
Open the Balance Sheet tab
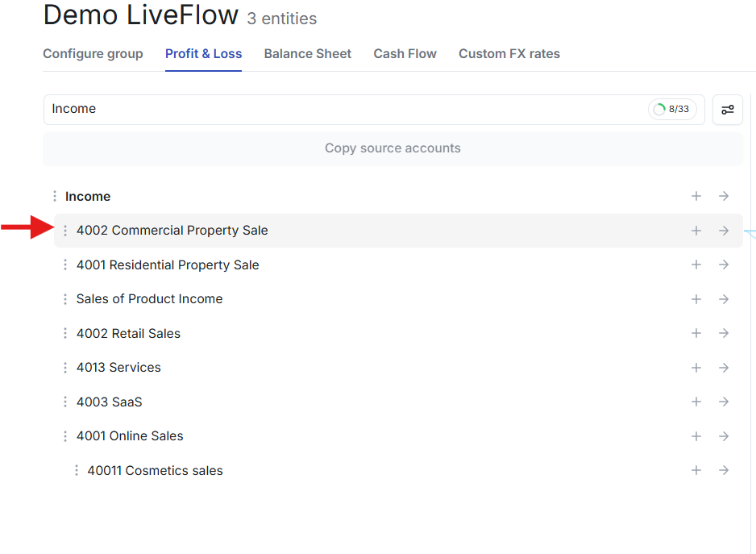point(308,53)
